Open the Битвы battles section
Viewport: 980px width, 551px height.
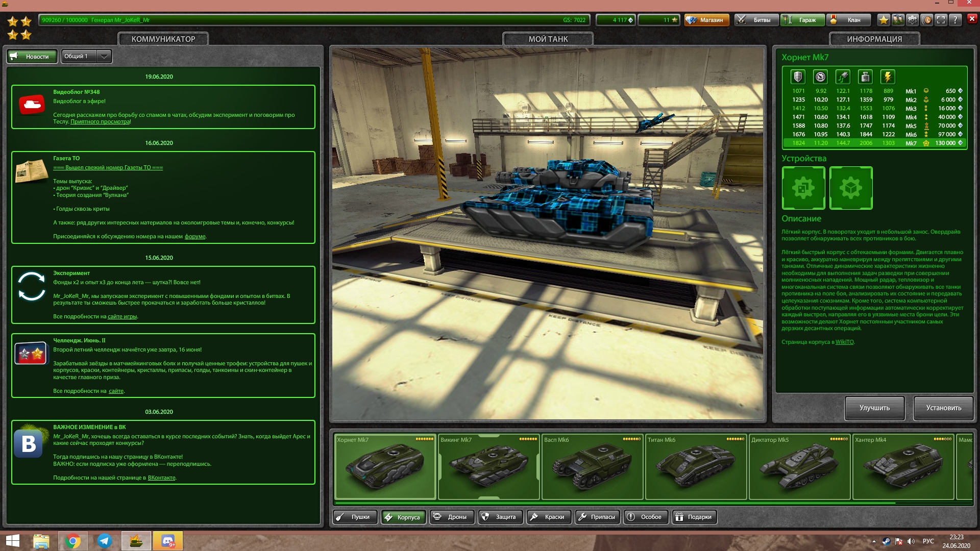click(x=756, y=20)
